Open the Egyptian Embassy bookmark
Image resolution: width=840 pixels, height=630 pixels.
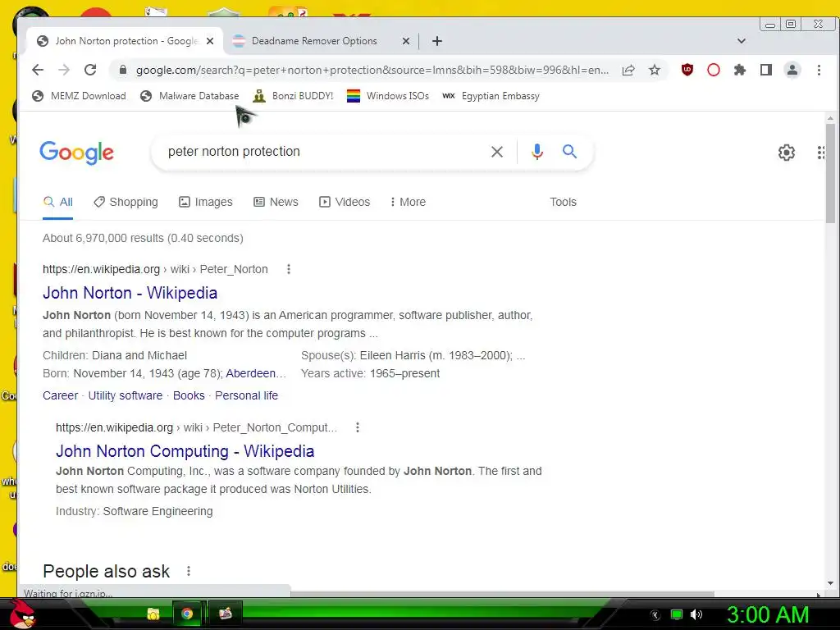click(x=491, y=96)
